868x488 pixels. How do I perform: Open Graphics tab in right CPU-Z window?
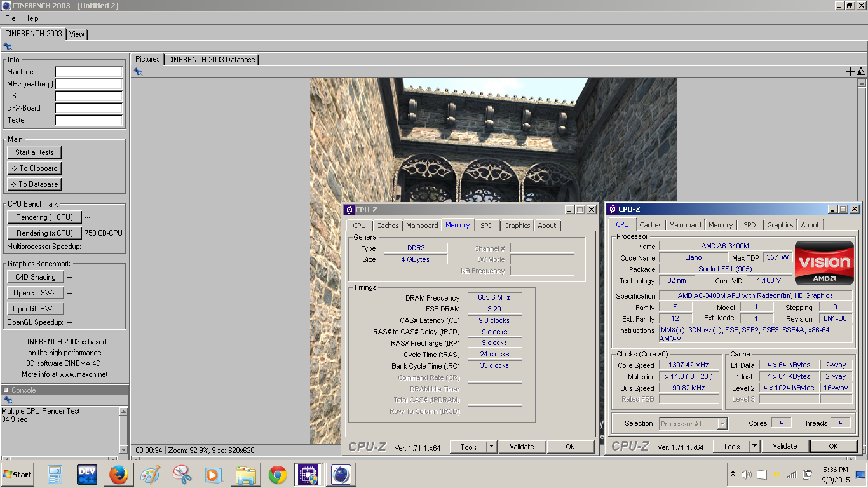[780, 225]
